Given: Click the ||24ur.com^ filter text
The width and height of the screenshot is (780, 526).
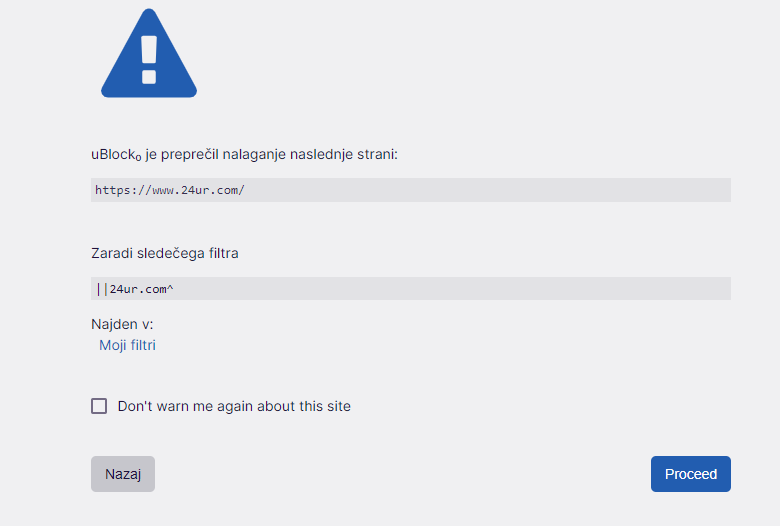Looking at the screenshot, I should click(135, 289).
